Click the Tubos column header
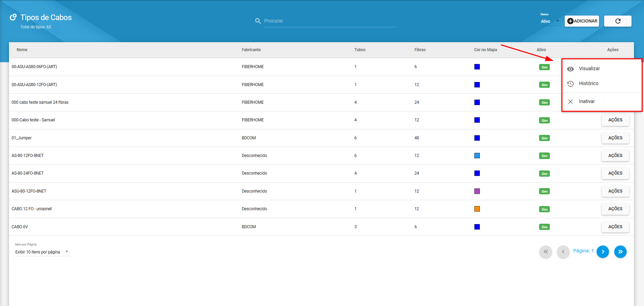 coord(360,50)
